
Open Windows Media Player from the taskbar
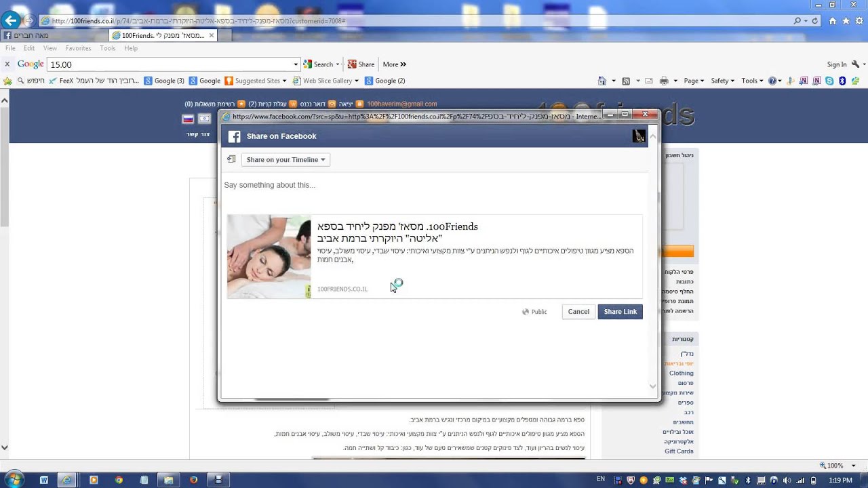point(94,480)
